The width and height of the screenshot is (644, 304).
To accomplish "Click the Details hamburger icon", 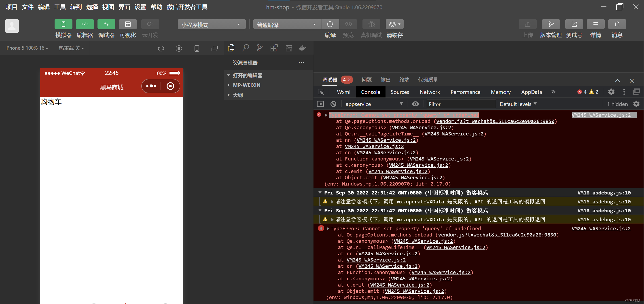I will coord(595,24).
